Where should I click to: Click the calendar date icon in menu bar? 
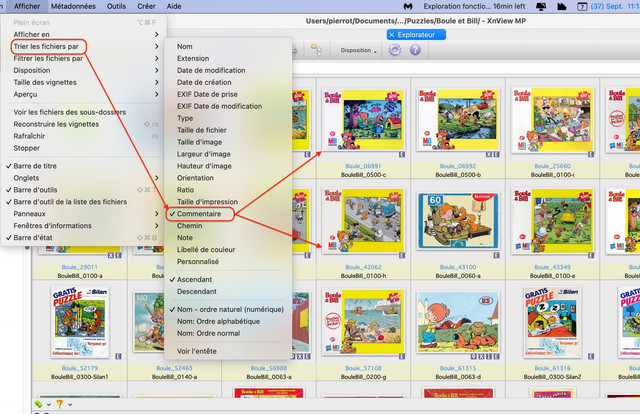coord(582,7)
